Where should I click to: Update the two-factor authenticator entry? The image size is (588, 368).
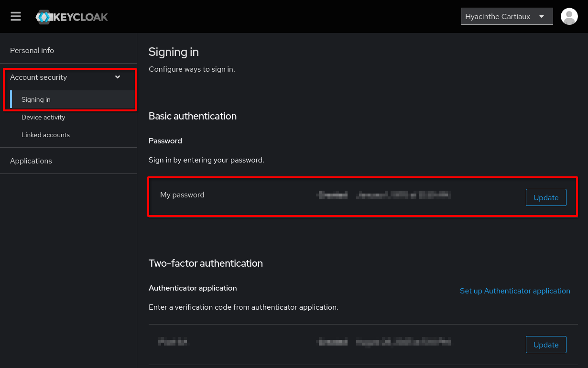(x=546, y=345)
